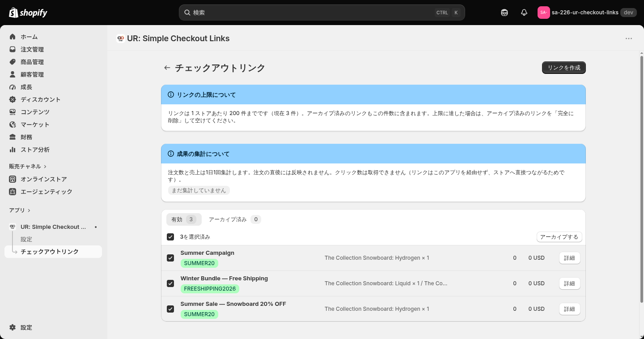This screenshot has height=339, width=644.
Task: Click the 顧客管理 customers icon
Action: 13,74
